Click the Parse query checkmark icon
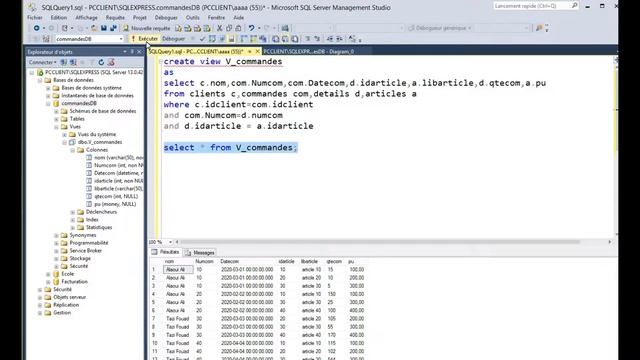The height and width of the screenshot is (360, 640). point(202,39)
